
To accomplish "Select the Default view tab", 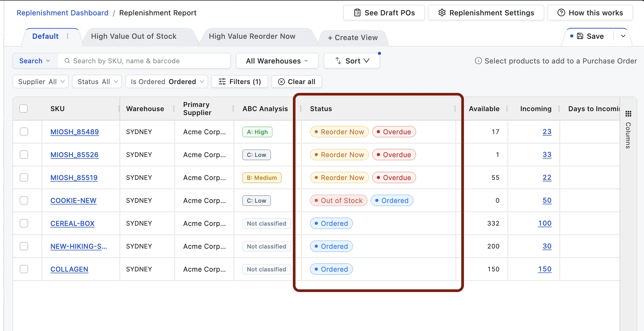I will click(45, 36).
